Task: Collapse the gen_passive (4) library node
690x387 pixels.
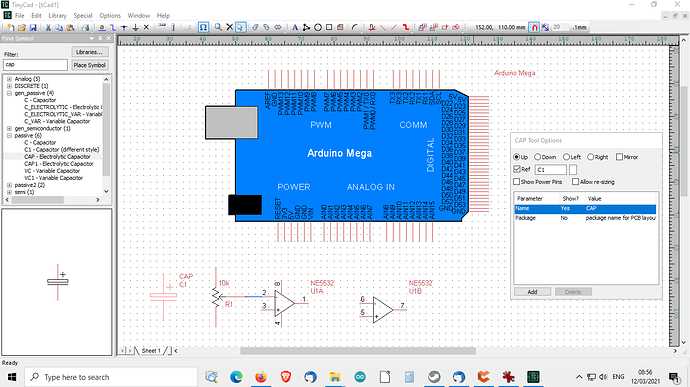Action: (9, 93)
